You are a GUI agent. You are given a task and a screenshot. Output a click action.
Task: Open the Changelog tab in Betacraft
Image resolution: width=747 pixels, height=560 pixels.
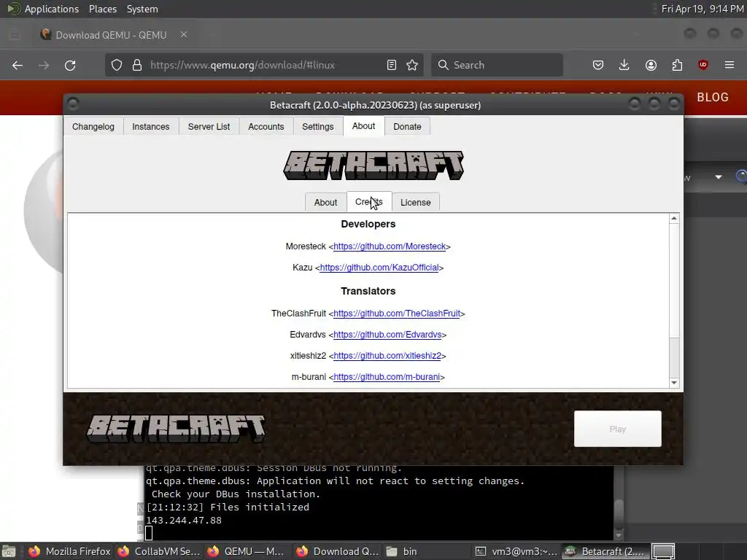pyautogui.click(x=93, y=127)
